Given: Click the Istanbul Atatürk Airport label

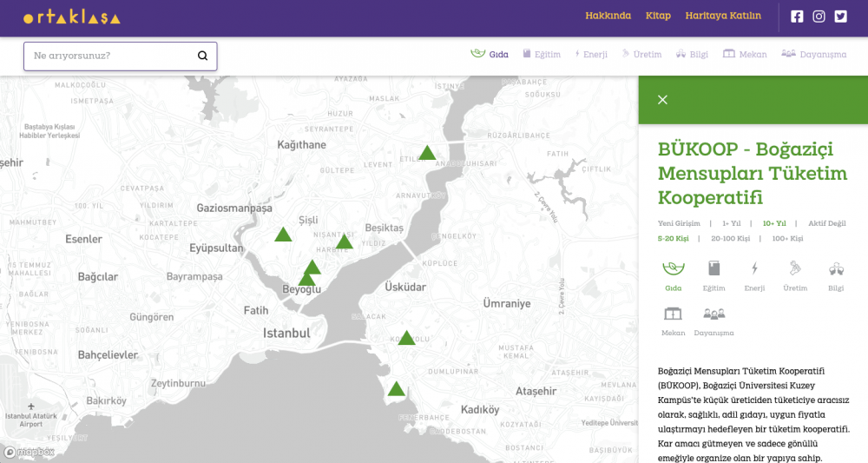Looking at the screenshot, I should pos(31,420).
